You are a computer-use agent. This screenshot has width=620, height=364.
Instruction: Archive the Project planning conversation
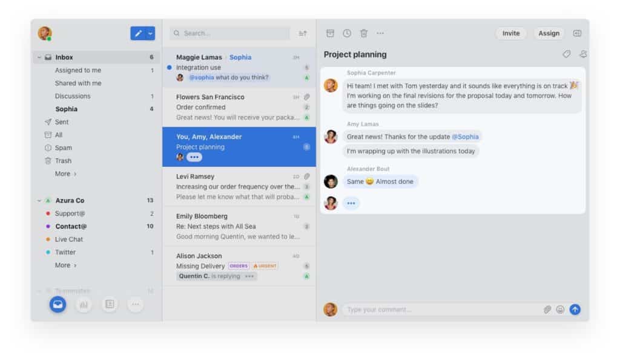point(331,33)
